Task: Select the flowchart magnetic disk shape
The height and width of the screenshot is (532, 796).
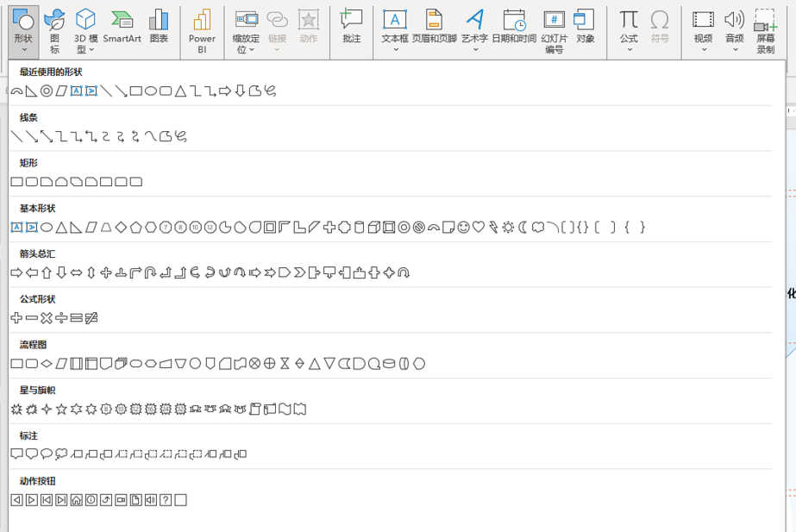Action: [389, 364]
